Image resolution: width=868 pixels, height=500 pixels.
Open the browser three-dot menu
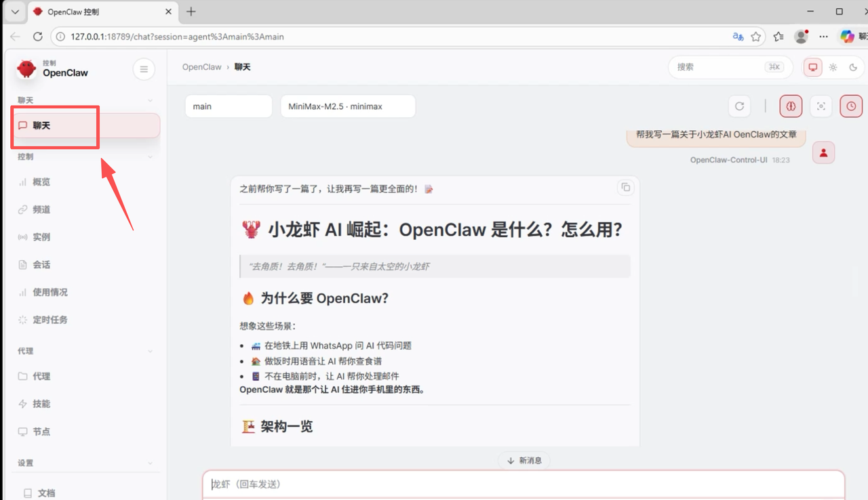[823, 37]
